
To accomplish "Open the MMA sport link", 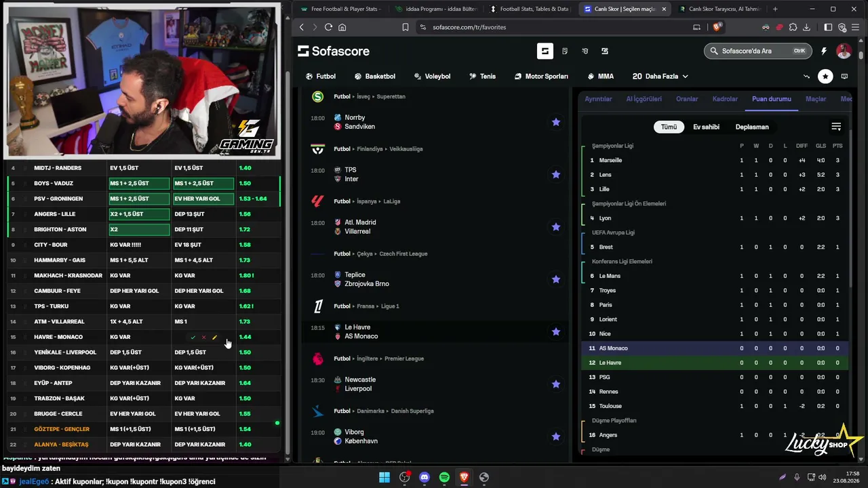I will tap(600, 77).
